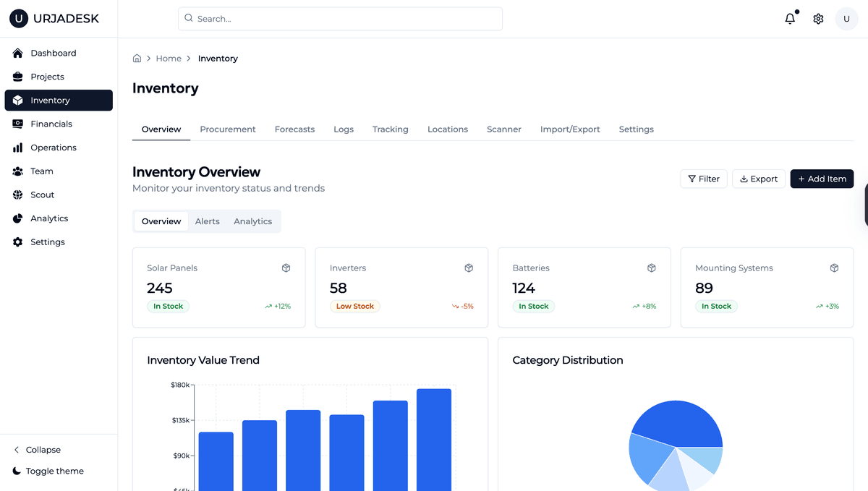Open the Filter options
Screen dimensions: 868x491
pos(702,179)
